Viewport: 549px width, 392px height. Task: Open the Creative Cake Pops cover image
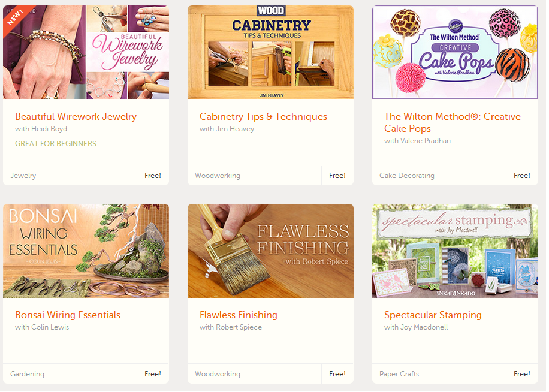(455, 53)
